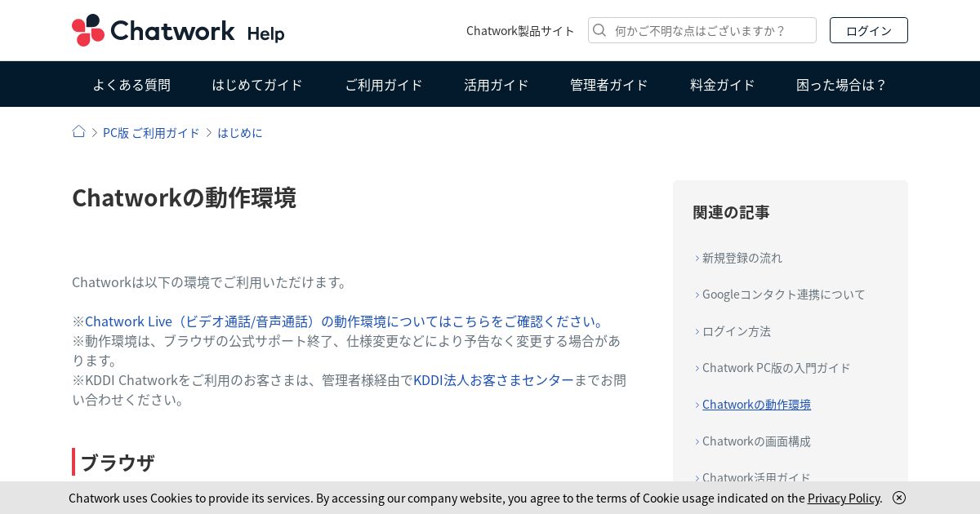
Task: Open KDDI法人お客さまセンター link
Action: pyautogui.click(x=493, y=379)
